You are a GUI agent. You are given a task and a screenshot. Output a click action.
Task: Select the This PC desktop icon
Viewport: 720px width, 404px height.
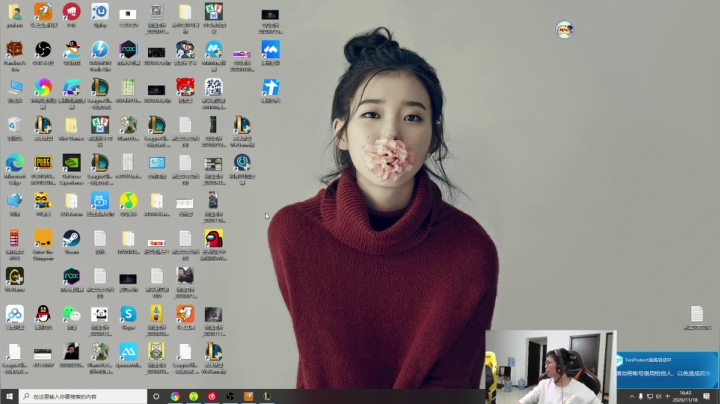15,88
